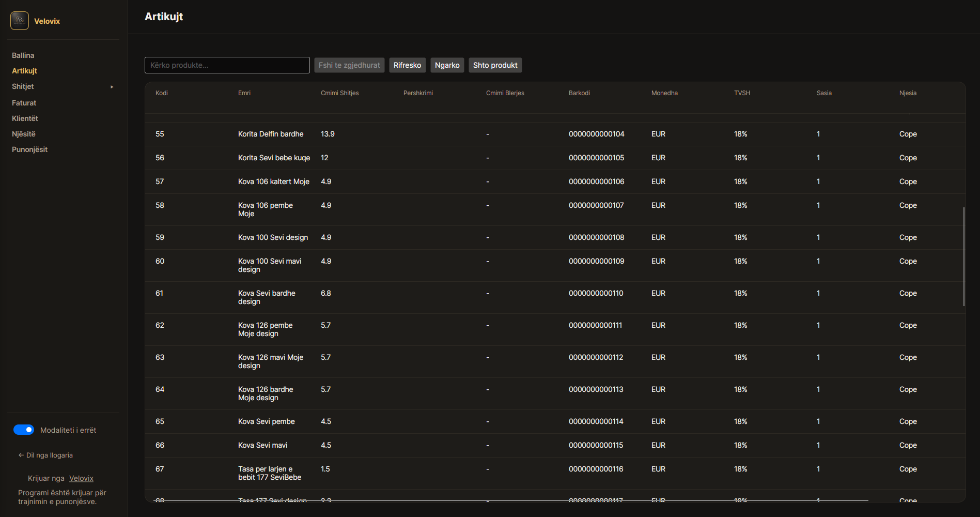Select product Kova Sevi mavi
Image resolution: width=980 pixels, height=517 pixels.
pos(263,445)
